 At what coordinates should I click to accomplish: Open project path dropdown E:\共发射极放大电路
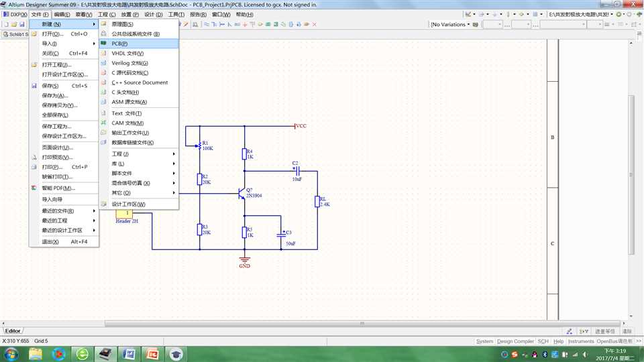(x=581, y=14)
